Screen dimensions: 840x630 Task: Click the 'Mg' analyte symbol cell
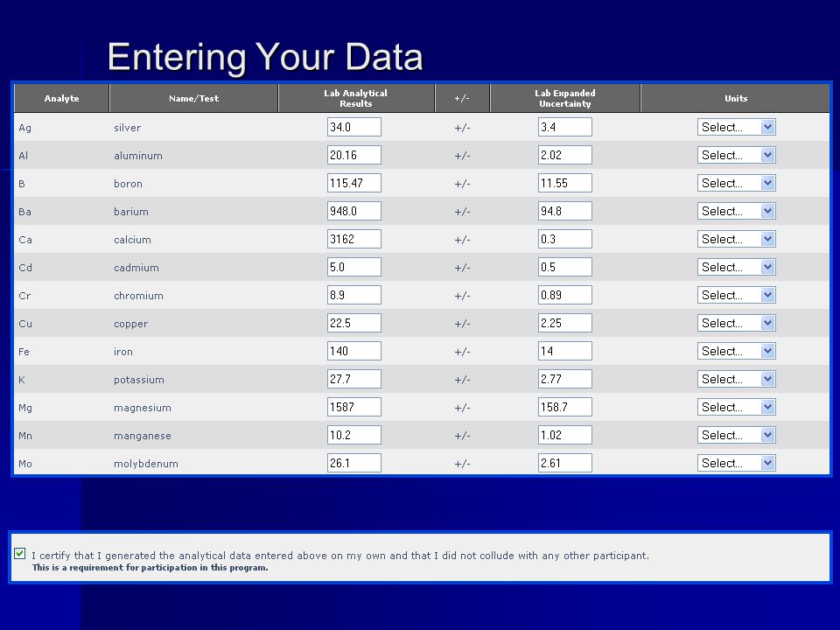point(25,408)
